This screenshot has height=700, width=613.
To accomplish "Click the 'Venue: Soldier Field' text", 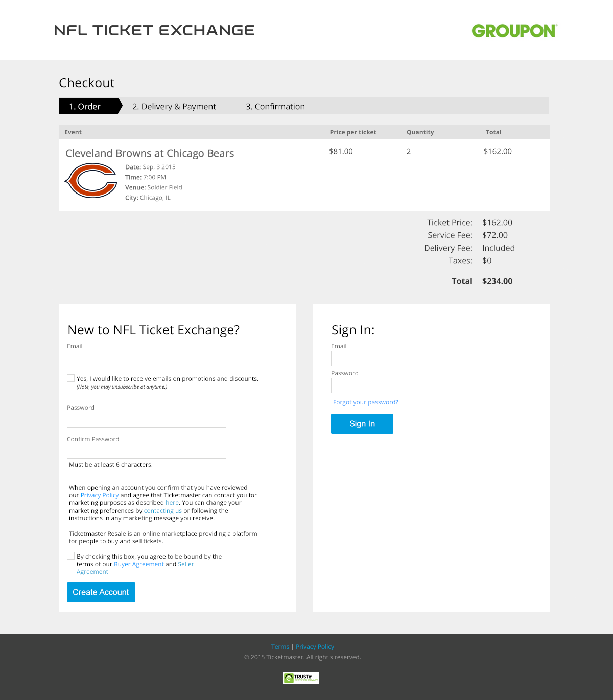I will click(154, 187).
